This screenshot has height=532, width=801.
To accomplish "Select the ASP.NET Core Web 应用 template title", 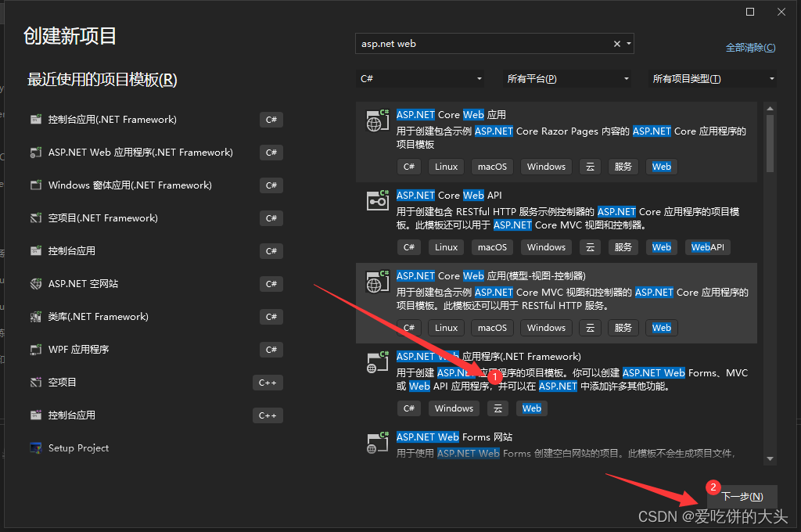I will pos(451,114).
